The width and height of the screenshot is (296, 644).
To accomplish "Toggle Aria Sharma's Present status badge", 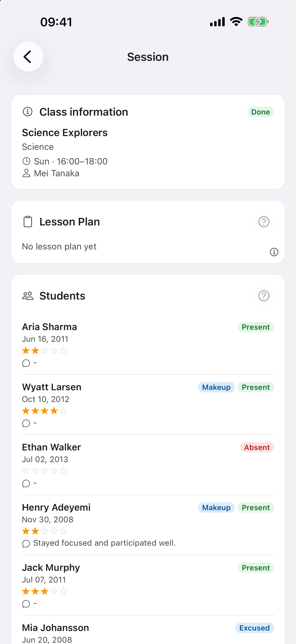I will [256, 327].
